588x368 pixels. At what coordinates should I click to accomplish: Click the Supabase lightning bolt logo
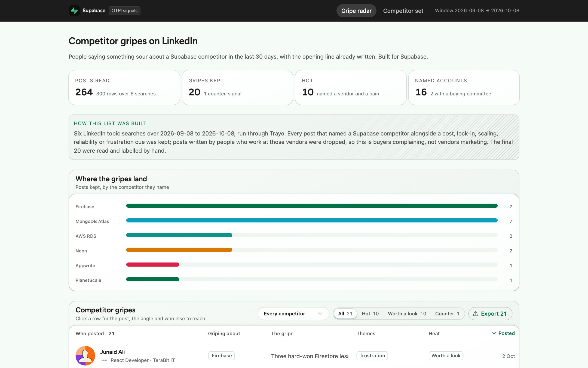coord(74,11)
